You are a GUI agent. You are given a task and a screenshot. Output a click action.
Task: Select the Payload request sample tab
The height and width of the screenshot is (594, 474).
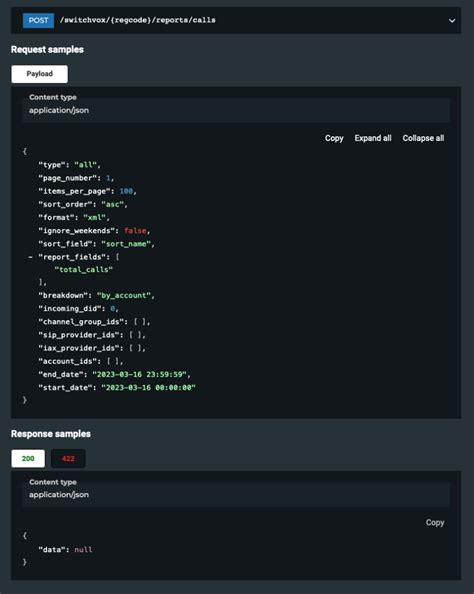(39, 74)
